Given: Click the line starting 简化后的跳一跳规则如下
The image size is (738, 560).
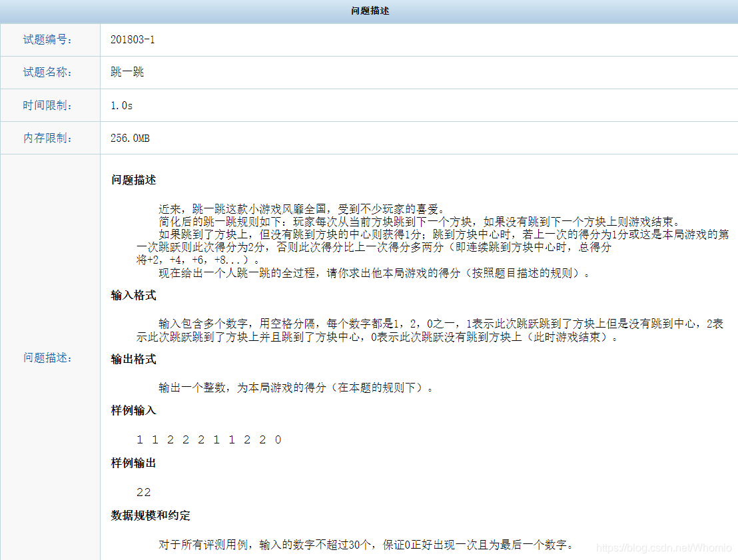Looking at the screenshot, I should click(x=419, y=222).
